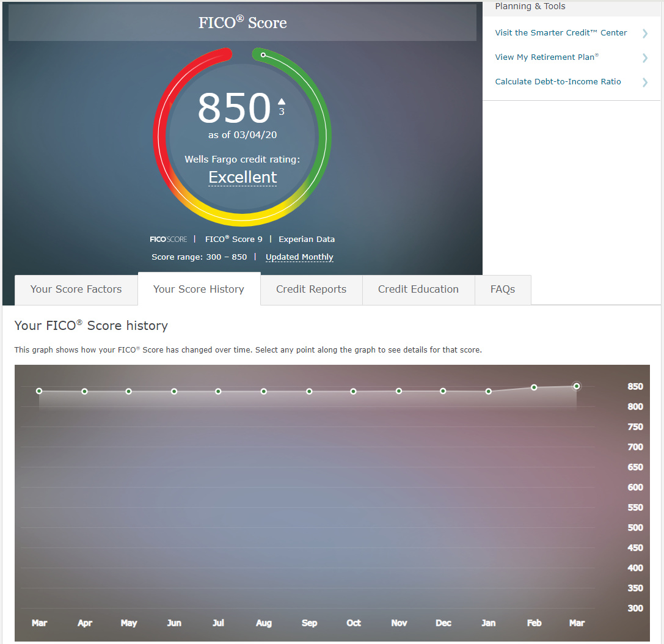Select the Jul point on score graph
The width and height of the screenshot is (664, 644).
coord(218,392)
